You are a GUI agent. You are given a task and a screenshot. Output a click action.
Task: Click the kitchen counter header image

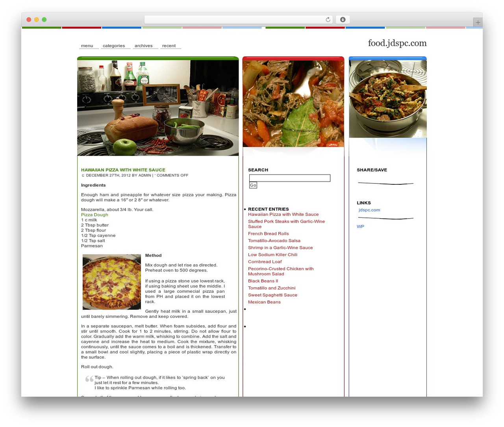158,108
